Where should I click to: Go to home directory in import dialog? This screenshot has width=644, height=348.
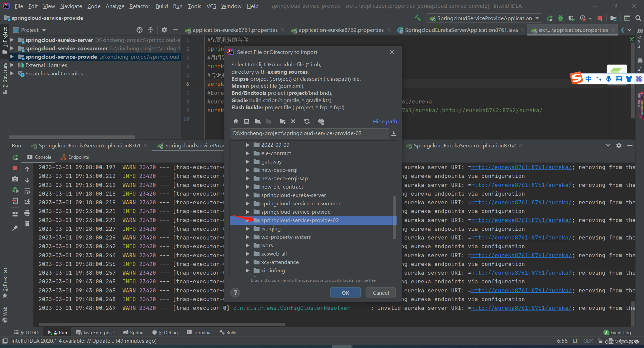tap(236, 121)
